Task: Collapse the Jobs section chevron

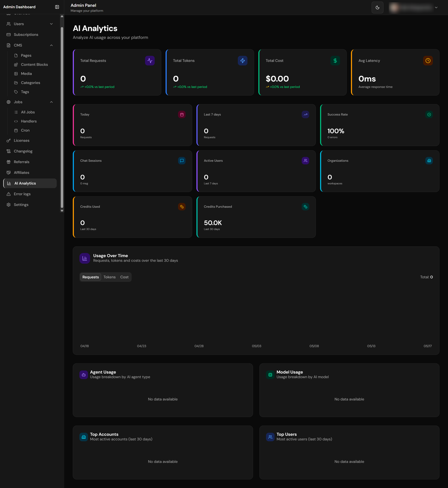Action: pos(51,102)
